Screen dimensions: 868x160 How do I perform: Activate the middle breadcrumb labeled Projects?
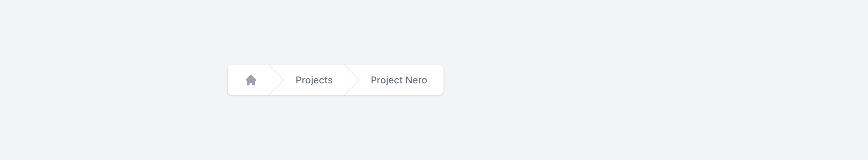[x=314, y=80]
